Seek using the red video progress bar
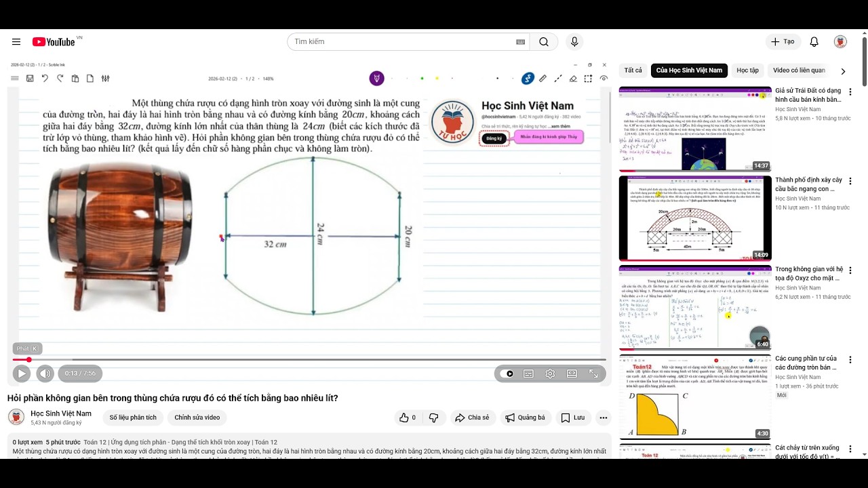The height and width of the screenshot is (488, 868). coord(309,359)
